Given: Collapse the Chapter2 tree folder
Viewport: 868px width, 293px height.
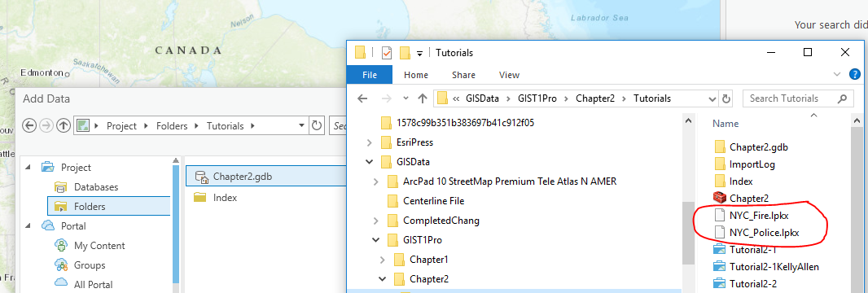Looking at the screenshot, I should (383, 278).
